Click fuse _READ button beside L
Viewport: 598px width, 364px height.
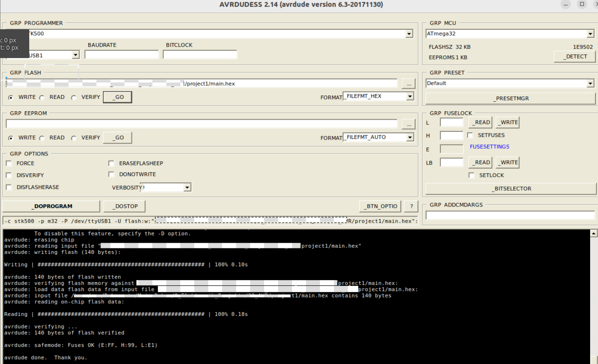click(481, 123)
